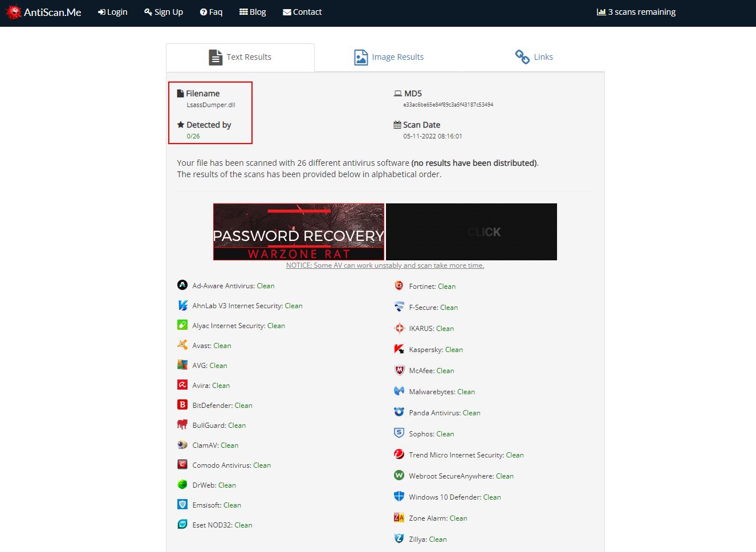Screen dimensions: 756x552
Task: Click the Zillya icon
Action: (x=399, y=538)
